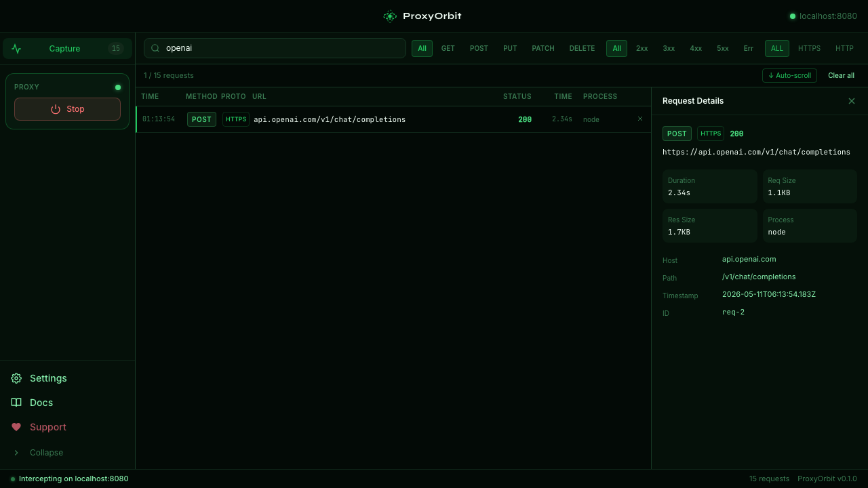
Task: Click the Path value /v1/chat/completions
Action: point(759,277)
